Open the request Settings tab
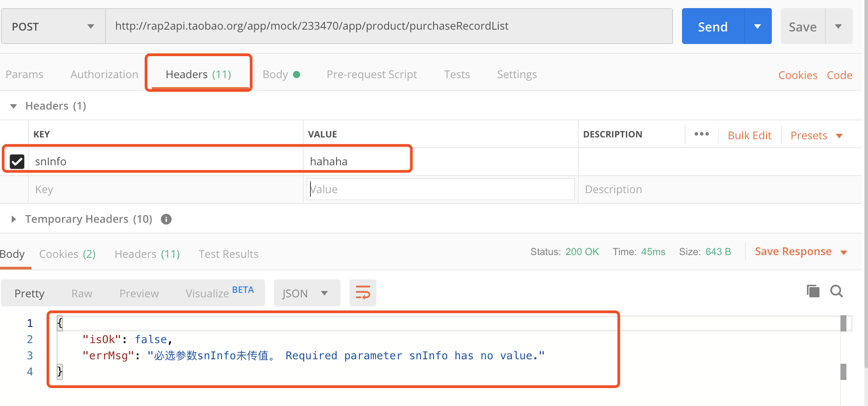Screen dimensions: 868x406 click(517, 75)
